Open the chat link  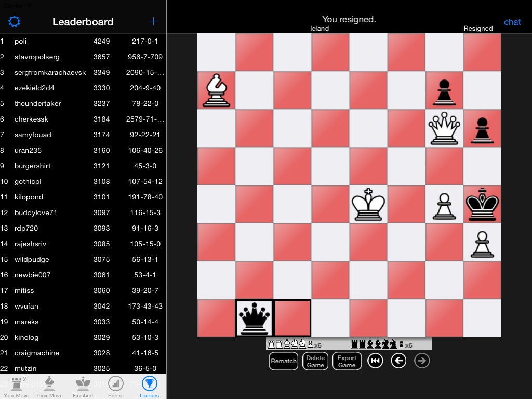point(512,22)
